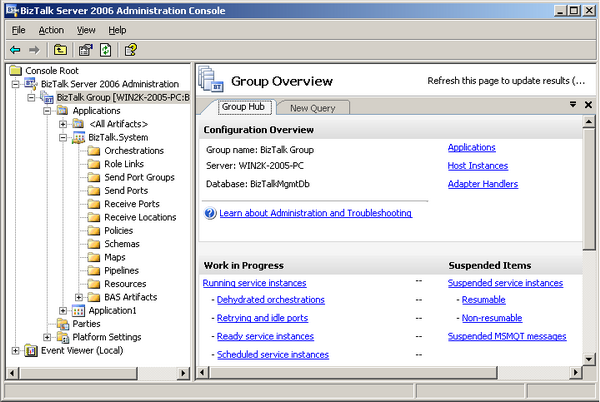Viewport: 600px width, 402px height.
Task: Expand the Platform Settings node
Action: [x=47, y=337]
